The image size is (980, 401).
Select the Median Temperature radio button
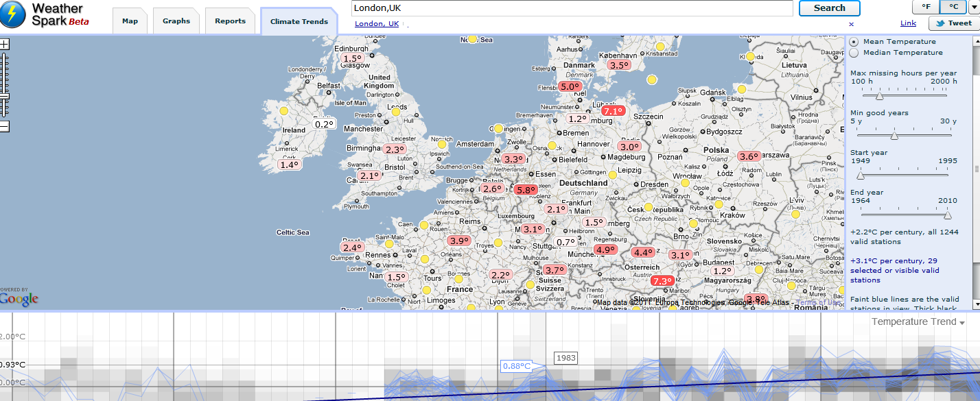coord(853,52)
